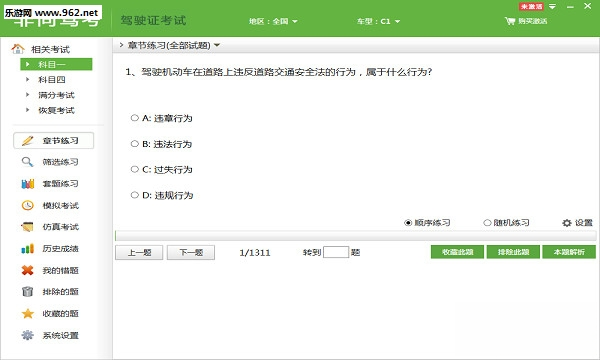Click the progress bar under the question
600x360 pixels.
point(355,236)
